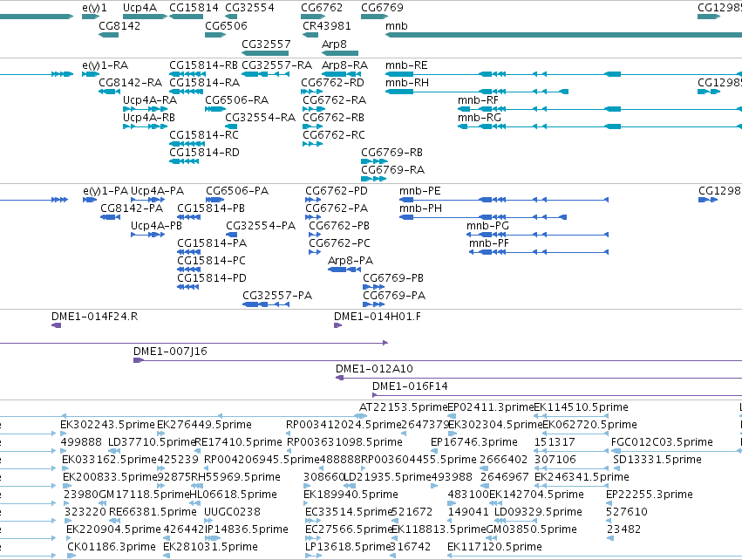Select the DME1-014H01.F clone label

click(x=378, y=317)
